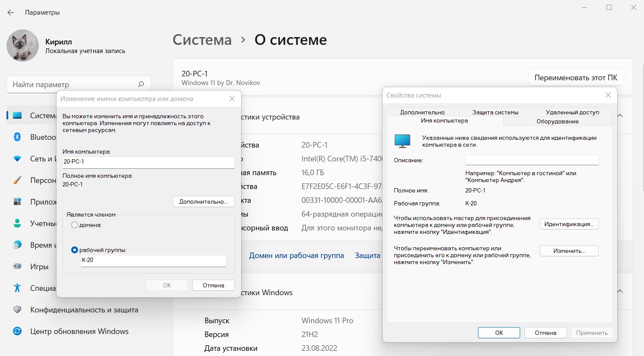Open Специальные возможности accessibility icon
This screenshot has width=644, height=356.
tap(17, 288)
